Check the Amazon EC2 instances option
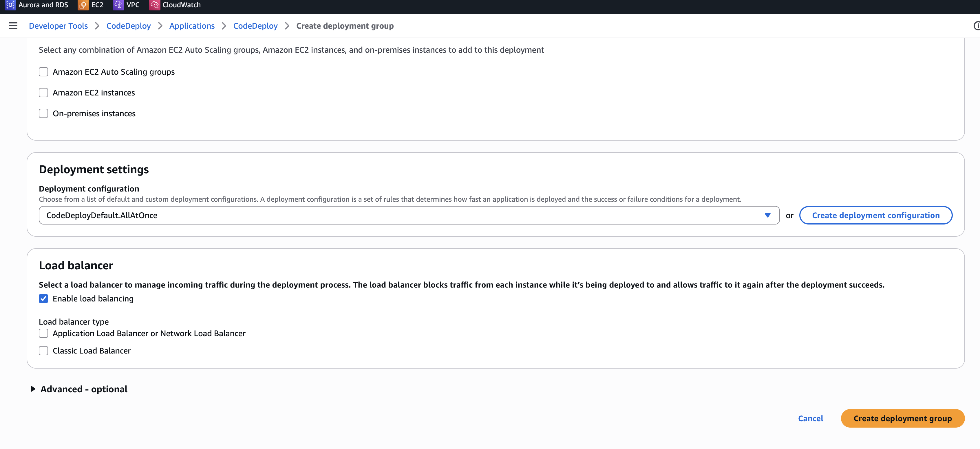 pyautogui.click(x=43, y=93)
